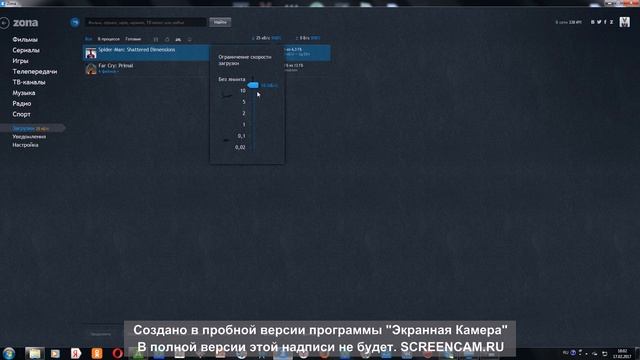Image resolution: width=640 pixels, height=360 pixels.
Task: Open the Телепередачи section
Action: pyautogui.click(x=35, y=71)
